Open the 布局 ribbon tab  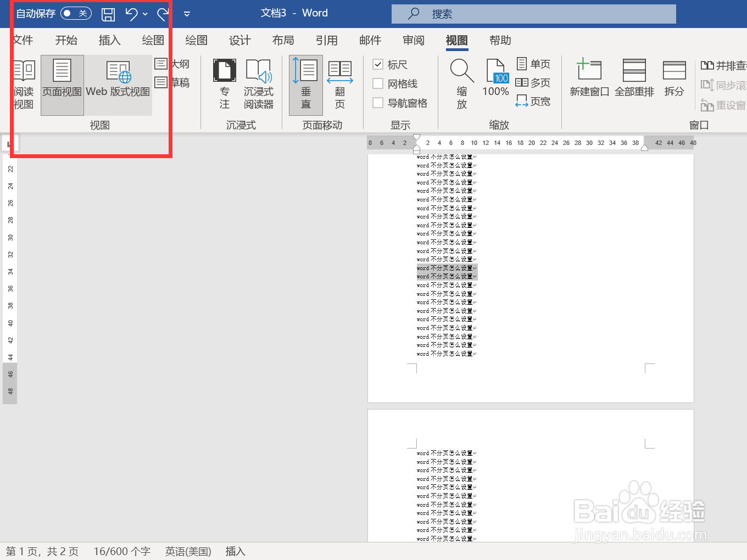tap(283, 40)
